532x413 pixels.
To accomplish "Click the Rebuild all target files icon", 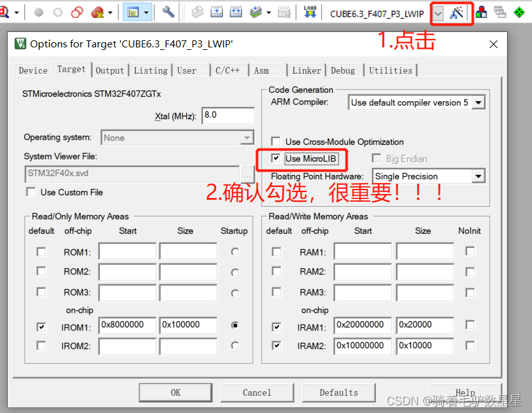I will pyautogui.click(x=236, y=13).
